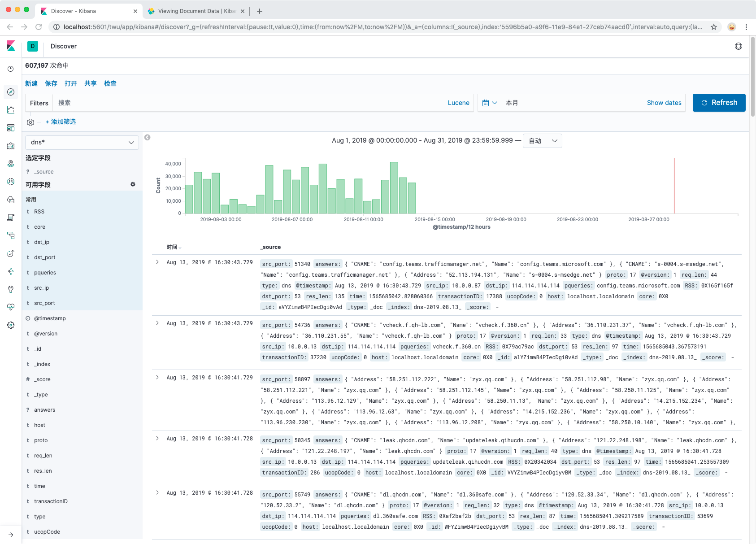
Task: Expand the second 16:30:43.729 document row
Action: pos(157,323)
